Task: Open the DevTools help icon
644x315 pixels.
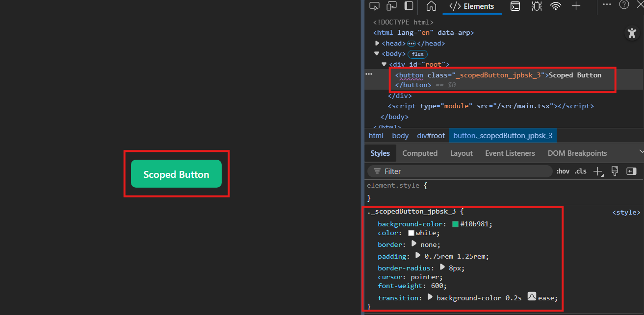Action: pos(624,4)
